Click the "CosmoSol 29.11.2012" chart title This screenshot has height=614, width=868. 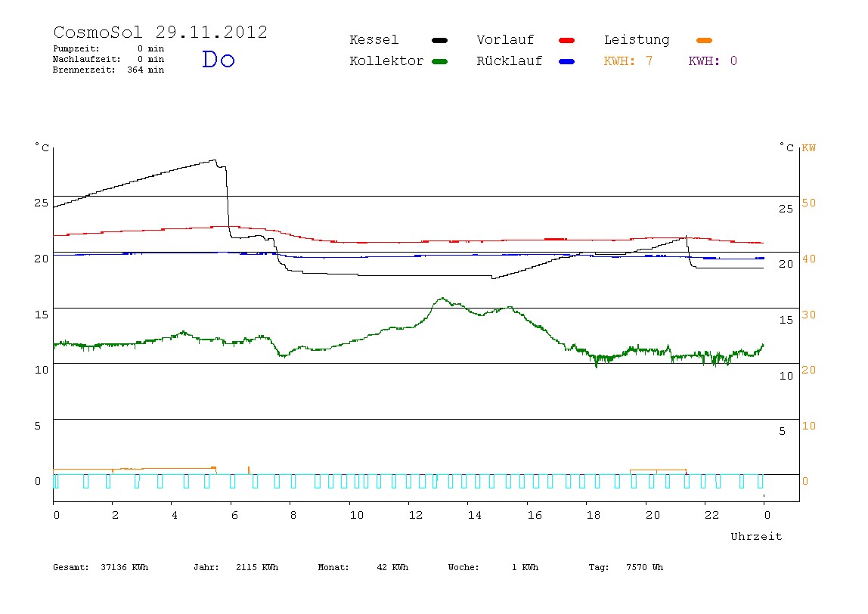(x=160, y=32)
